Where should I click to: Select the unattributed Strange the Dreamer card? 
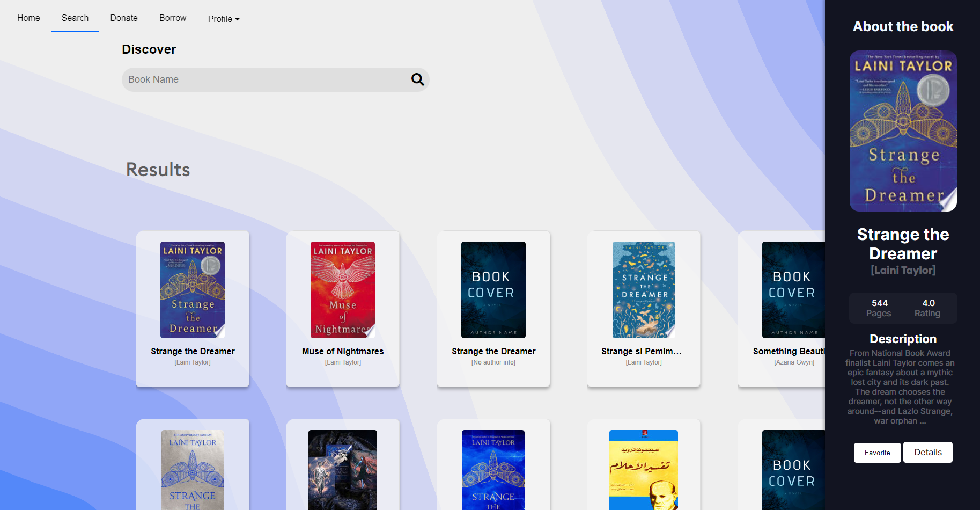point(493,290)
